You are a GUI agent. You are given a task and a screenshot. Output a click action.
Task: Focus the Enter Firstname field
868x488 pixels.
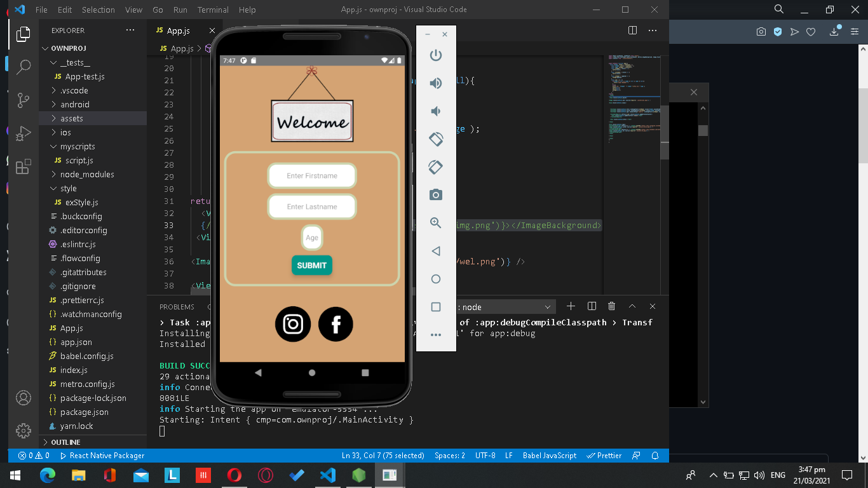click(x=312, y=176)
